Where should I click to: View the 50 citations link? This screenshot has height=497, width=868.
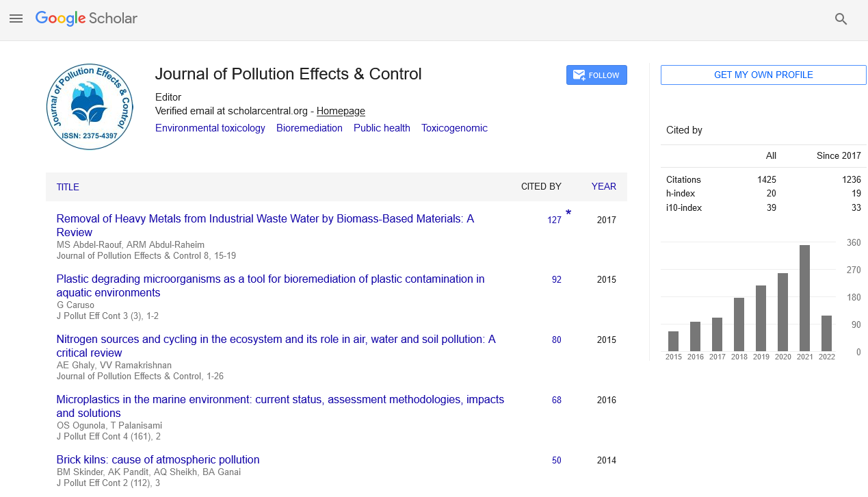(x=557, y=460)
